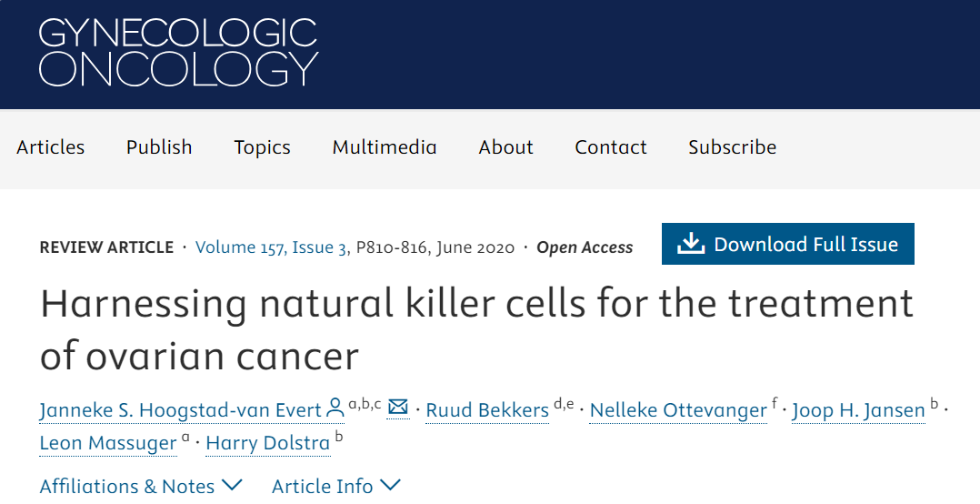Open the Contact page

click(611, 147)
